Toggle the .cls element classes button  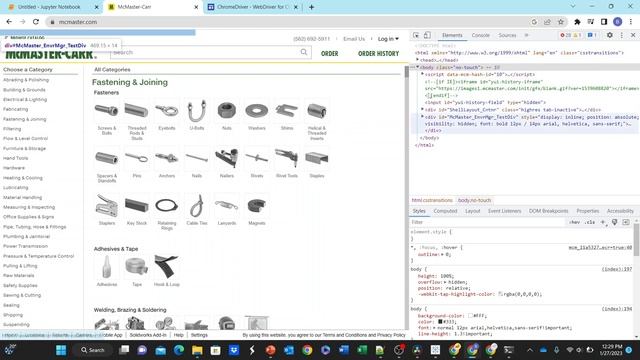pyautogui.click(x=590, y=222)
